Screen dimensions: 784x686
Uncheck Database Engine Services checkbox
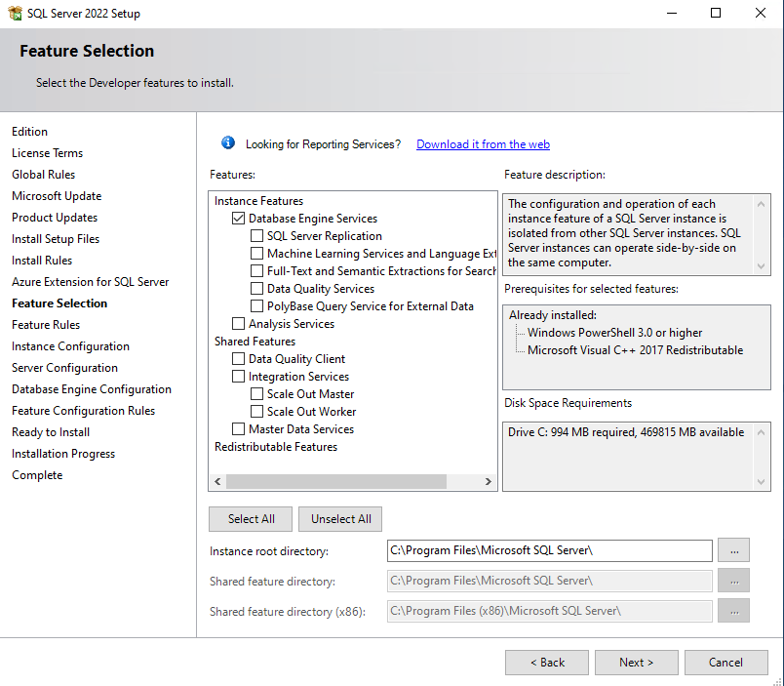pos(239,219)
